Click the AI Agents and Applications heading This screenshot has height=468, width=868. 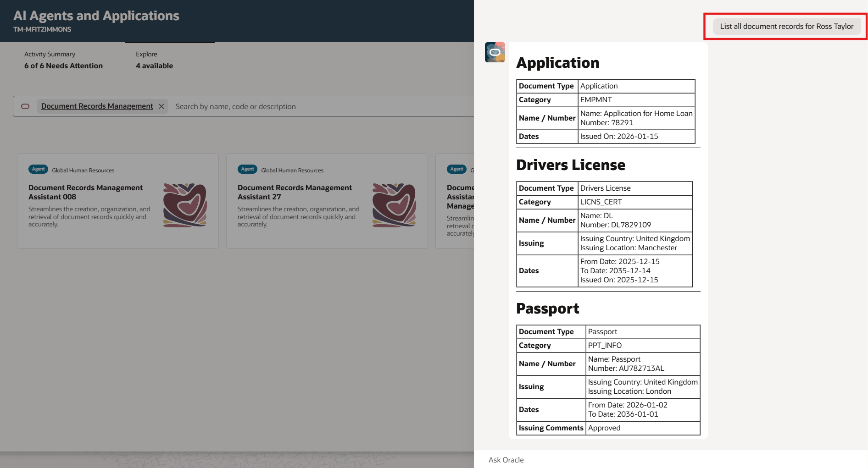coord(97,15)
